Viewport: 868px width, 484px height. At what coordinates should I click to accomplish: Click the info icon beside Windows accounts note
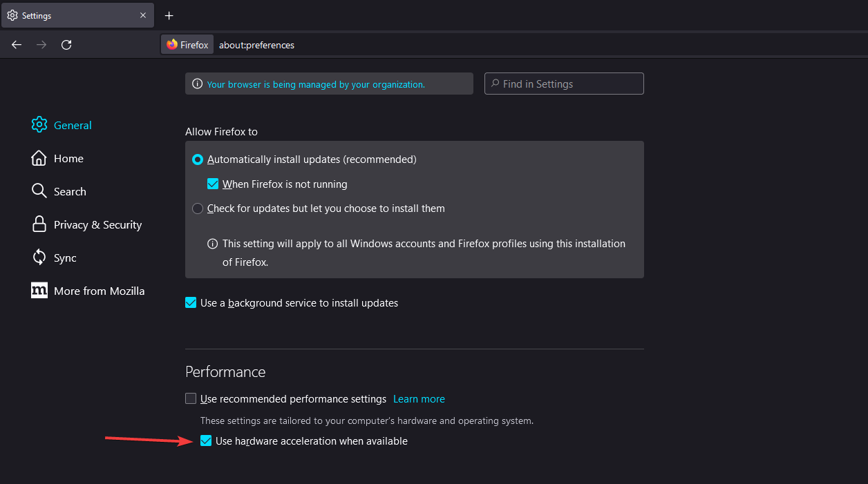tap(213, 244)
